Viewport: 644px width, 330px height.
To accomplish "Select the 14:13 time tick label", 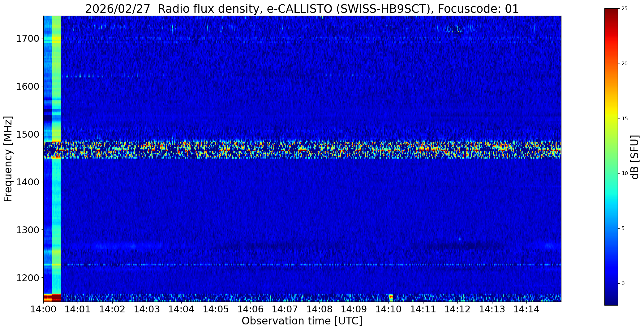I will 492,309.
